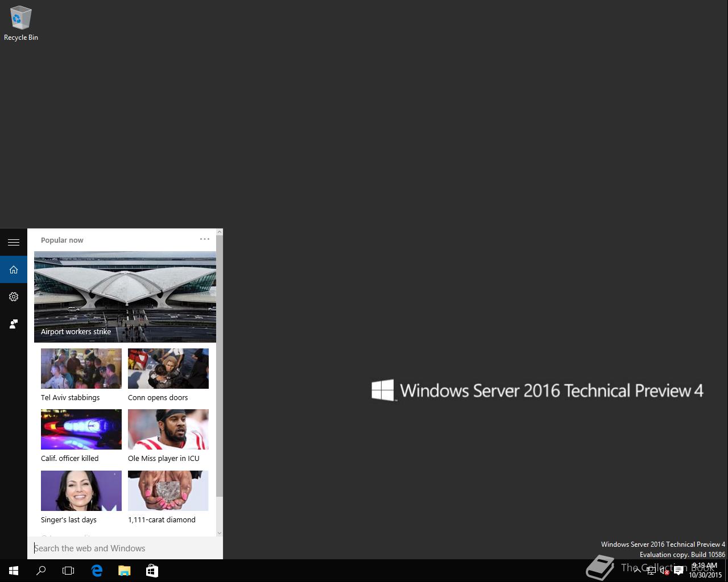Focus the 'Search the web and Windows' box
Image resolution: width=728 pixels, height=582 pixels.
click(x=125, y=548)
